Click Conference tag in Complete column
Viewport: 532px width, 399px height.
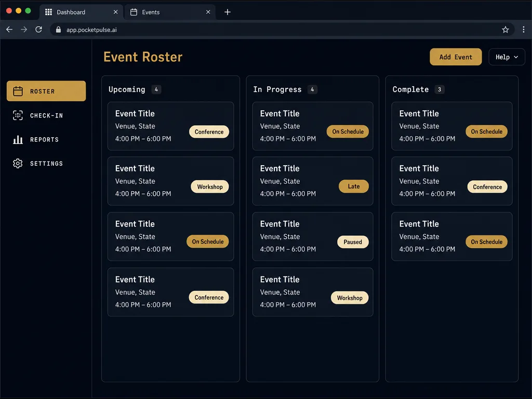[x=487, y=187]
